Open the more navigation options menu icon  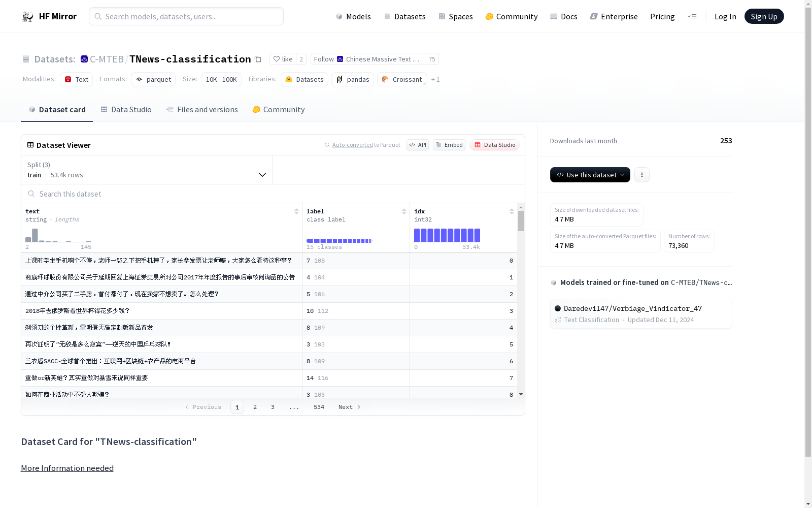[x=692, y=16]
